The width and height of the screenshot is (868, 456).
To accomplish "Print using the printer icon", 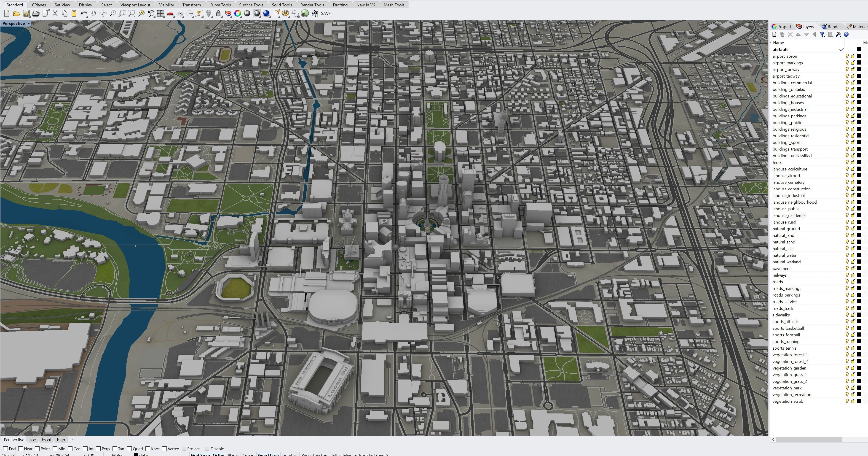I will point(36,13).
